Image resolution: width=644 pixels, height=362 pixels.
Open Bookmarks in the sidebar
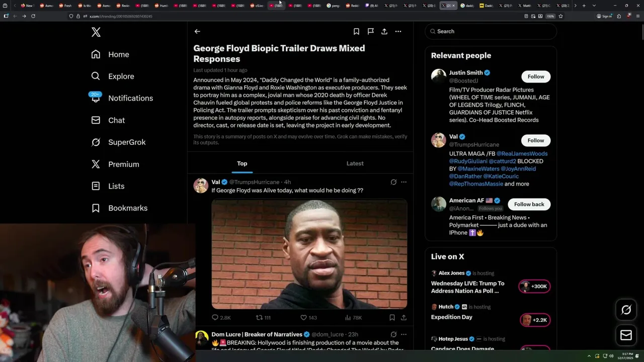point(119,208)
